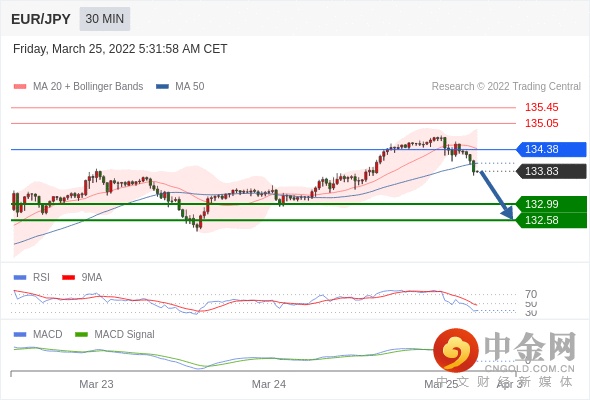Click the MACD Signal legend label
590x400 pixels.
pyautogui.click(x=125, y=335)
